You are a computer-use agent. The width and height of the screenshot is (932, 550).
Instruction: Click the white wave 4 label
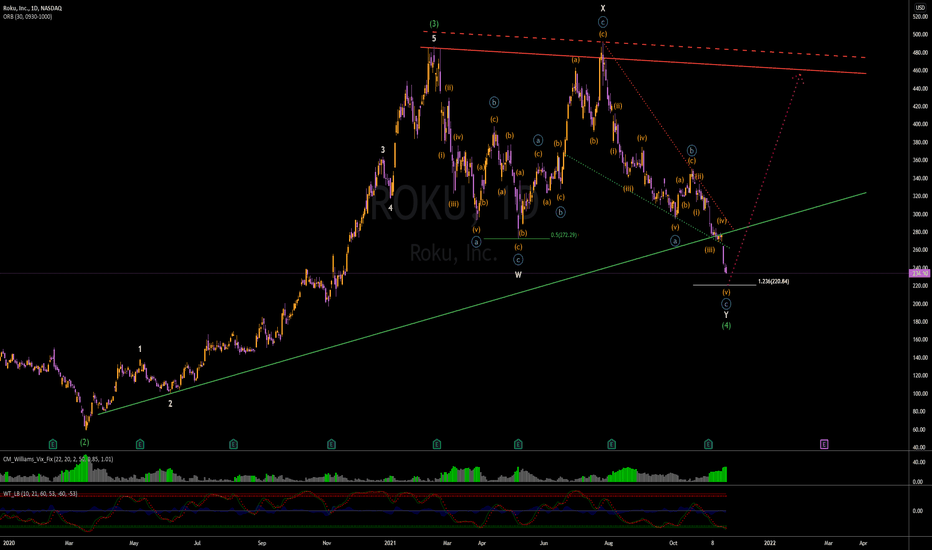coord(391,208)
